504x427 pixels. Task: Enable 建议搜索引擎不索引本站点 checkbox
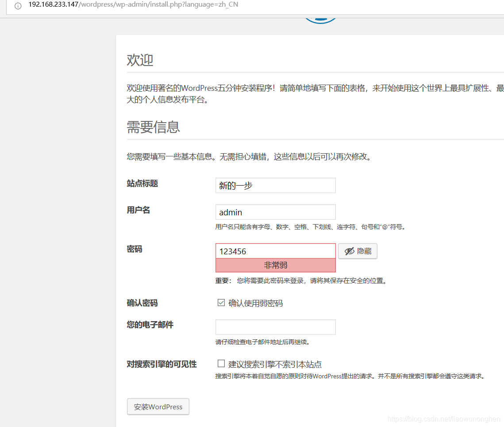pos(221,364)
